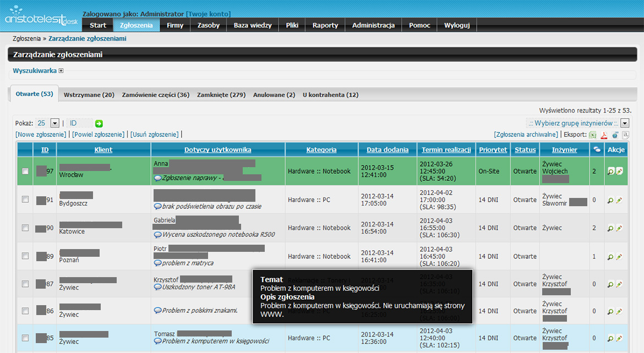644x353 pixels.
Task: View details of ticket 97 via magnifier
Action: 610,171
